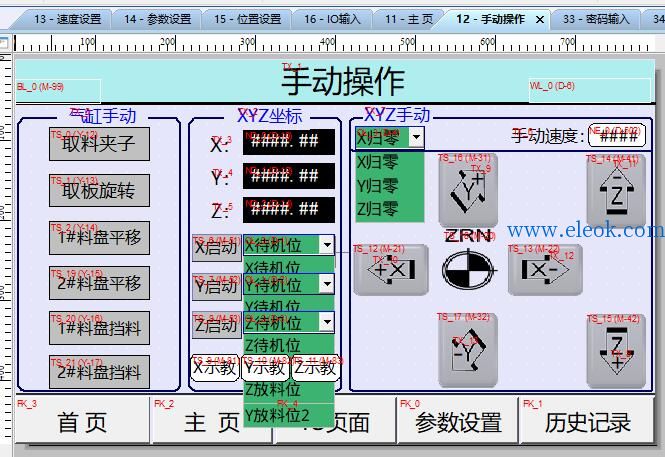Open the X归零 dropdown arrow
The width and height of the screenshot is (665, 457).
tap(416, 137)
